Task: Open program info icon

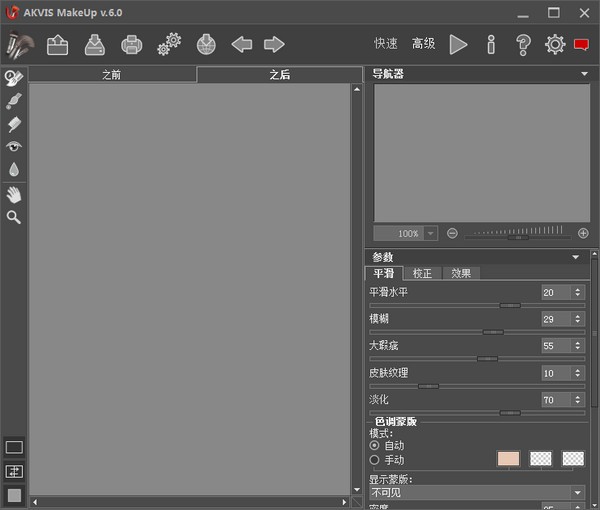Action: pyautogui.click(x=490, y=44)
